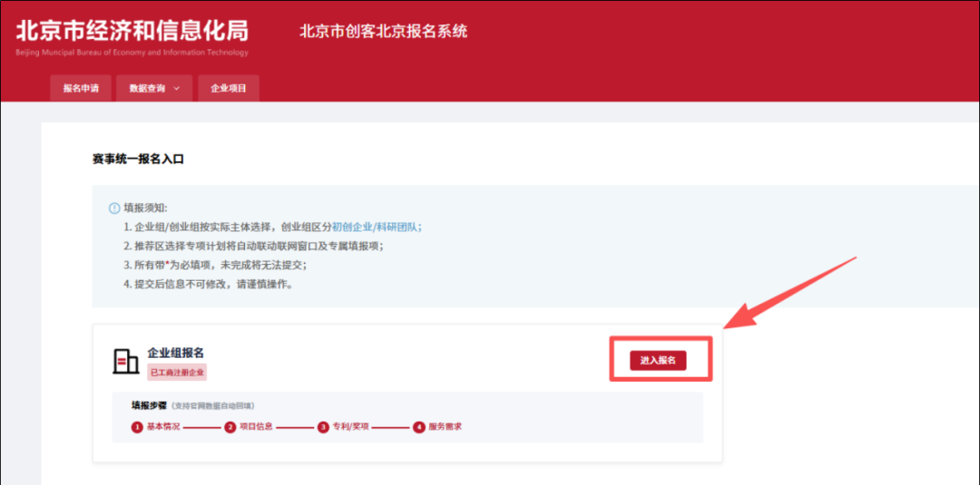Select step 1 基本情况

156,428
